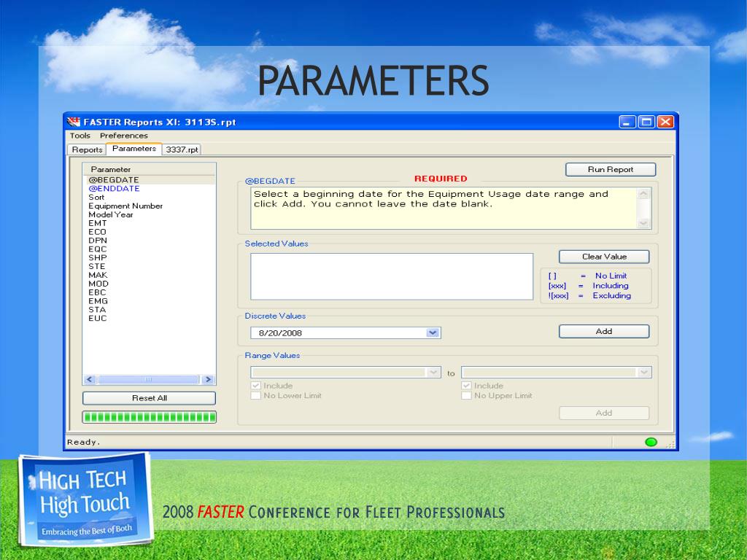
Task: Click the green status indicator light
Action: coord(651,442)
